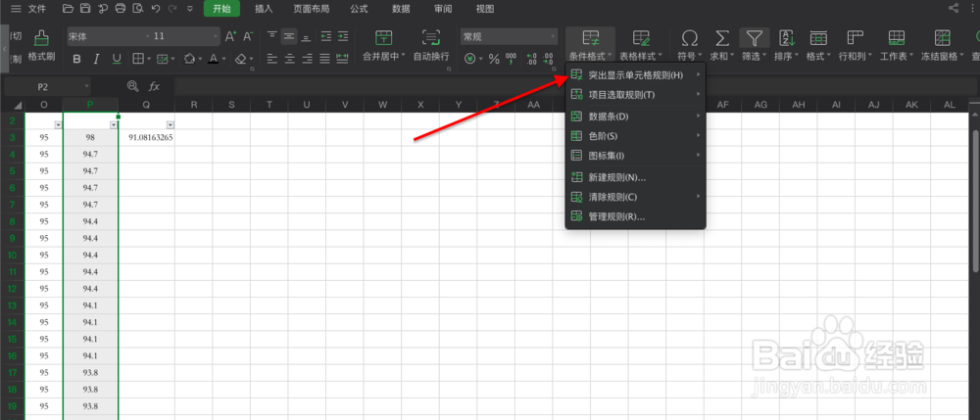Open the Conditional Formatting (条件格式) dropdown
The height and width of the screenshot is (420, 980).
click(591, 44)
